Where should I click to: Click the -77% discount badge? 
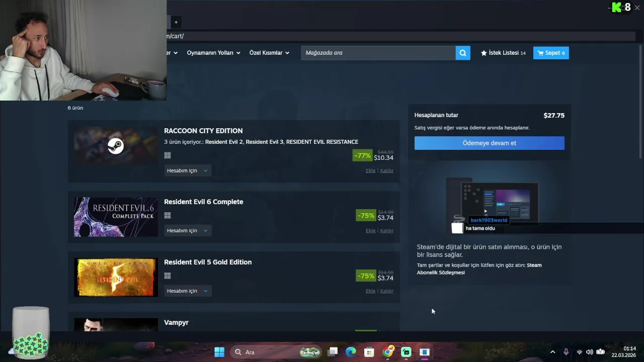(x=362, y=155)
